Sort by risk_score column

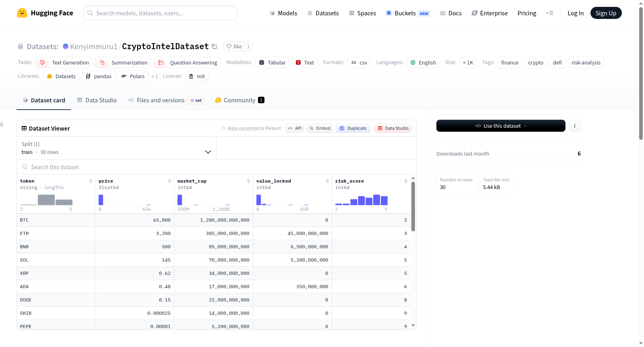[x=406, y=181]
